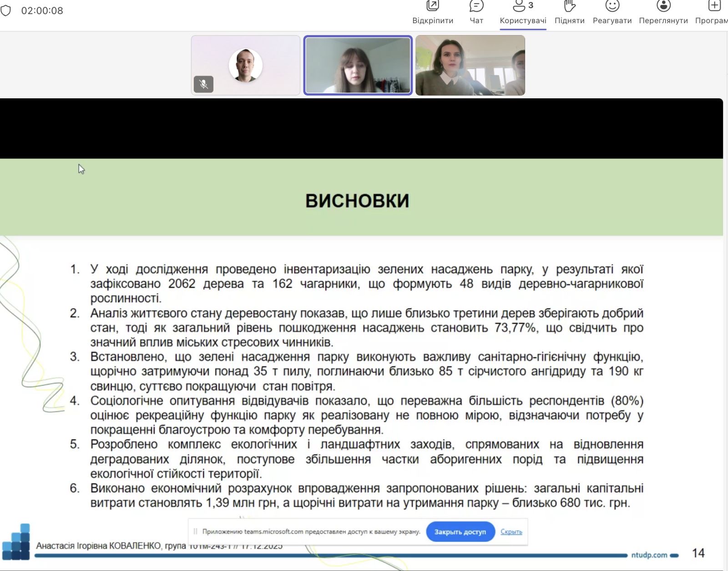The width and height of the screenshot is (728, 571).
Task: Click the drag handle on the sharing notification bar
Action: click(196, 531)
